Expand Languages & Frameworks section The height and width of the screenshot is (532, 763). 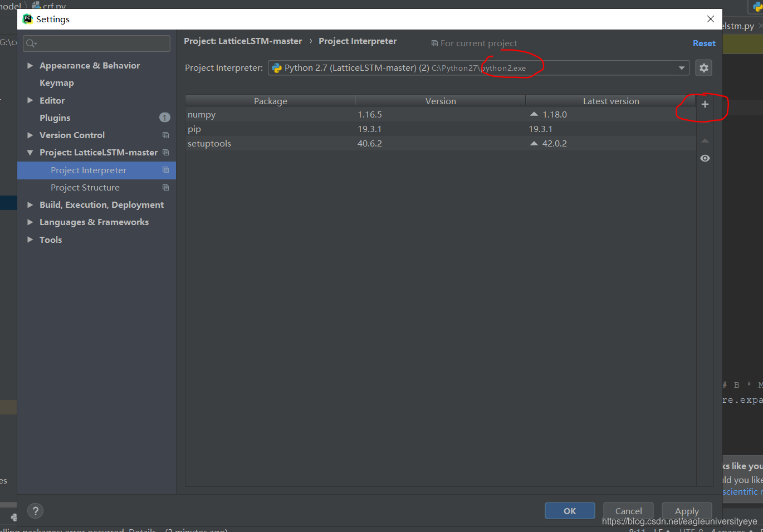click(30, 222)
